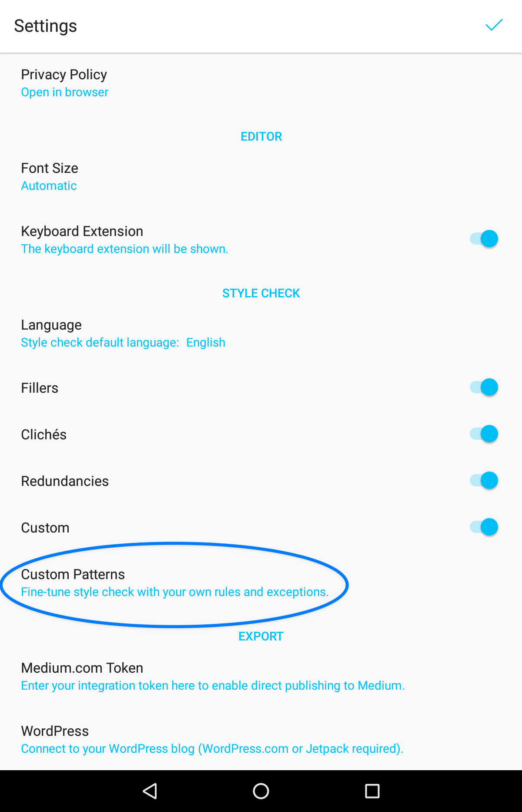This screenshot has width=522, height=812.
Task: Tap the Android home circle button
Action: [x=261, y=791]
